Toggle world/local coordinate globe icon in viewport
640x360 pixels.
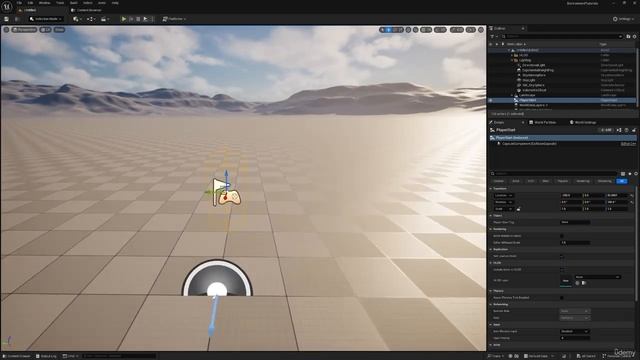(408, 30)
